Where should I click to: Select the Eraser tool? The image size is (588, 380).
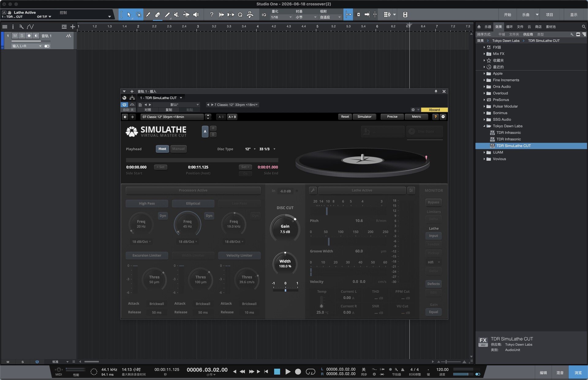157,14
